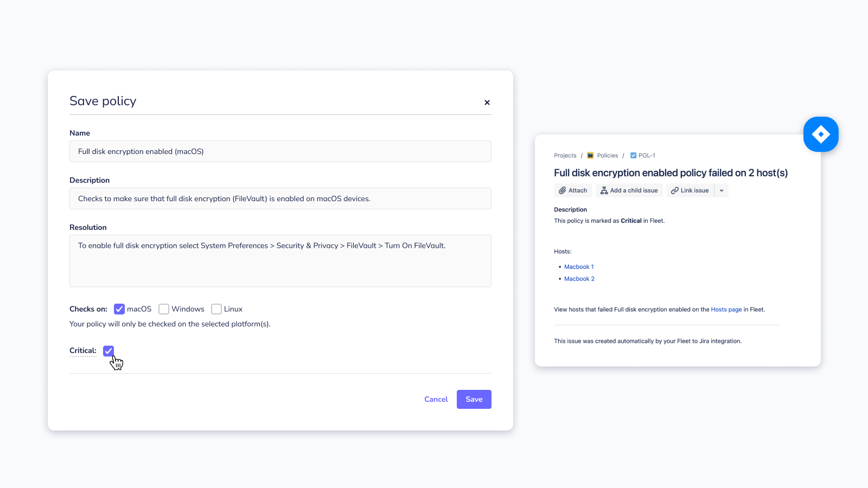Open the Macbook 1 host link
Image resolution: width=868 pixels, height=488 pixels.
pos(579,267)
